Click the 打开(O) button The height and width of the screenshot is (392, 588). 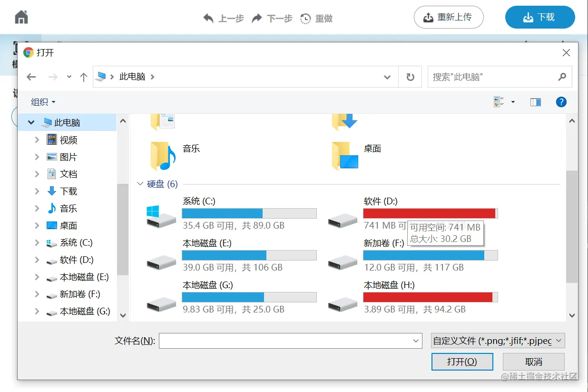pyautogui.click(x=462, y=362)
